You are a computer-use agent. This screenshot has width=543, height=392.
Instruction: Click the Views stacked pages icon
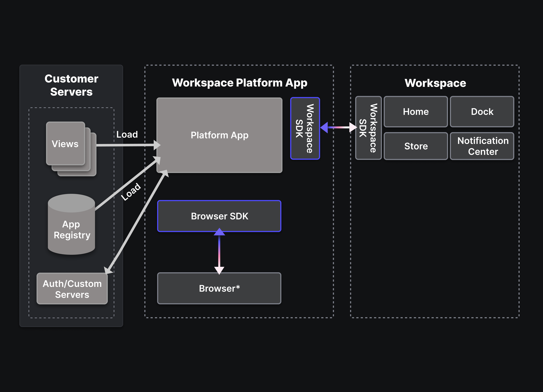pyautogui.click(x=66, y=144)
